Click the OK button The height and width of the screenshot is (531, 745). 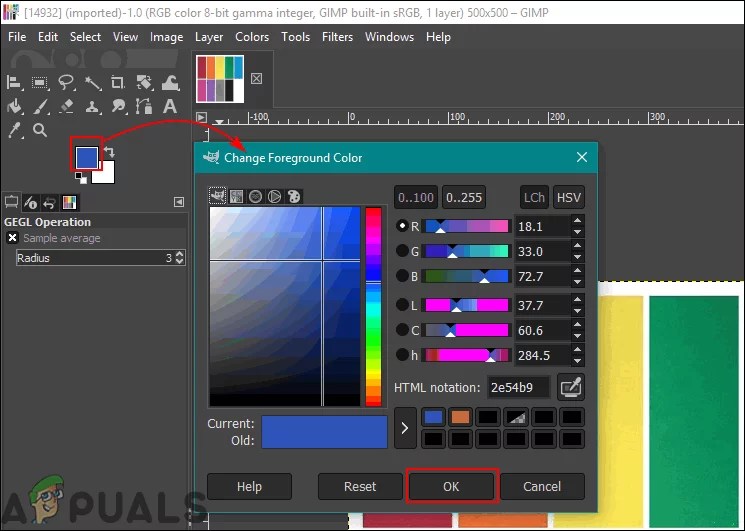click(x=451, y=486)
